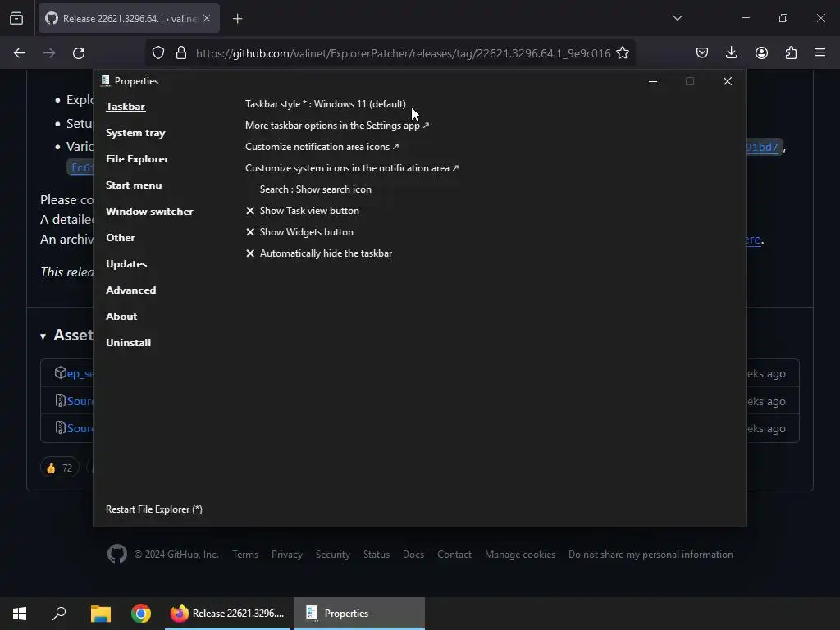Viewport: 840px width, 630px height.
Task: Open browser Extensions menu
Action: point(791,53)
